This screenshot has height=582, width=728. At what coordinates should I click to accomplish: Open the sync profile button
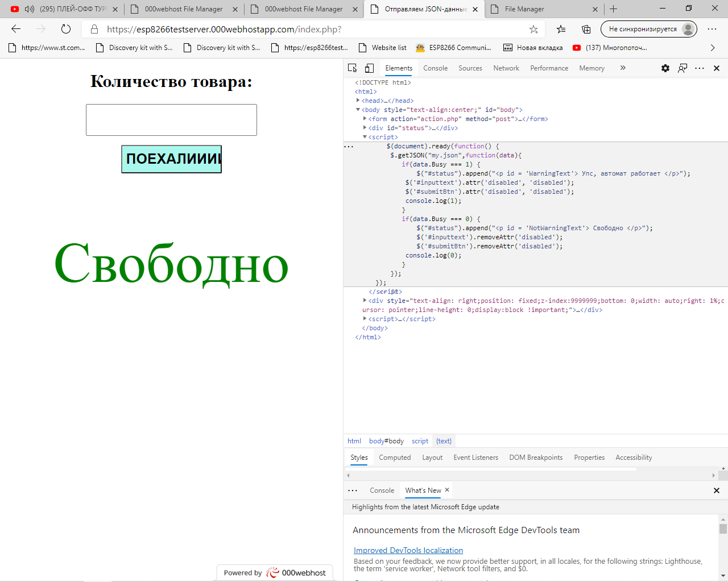pos(649,29)
